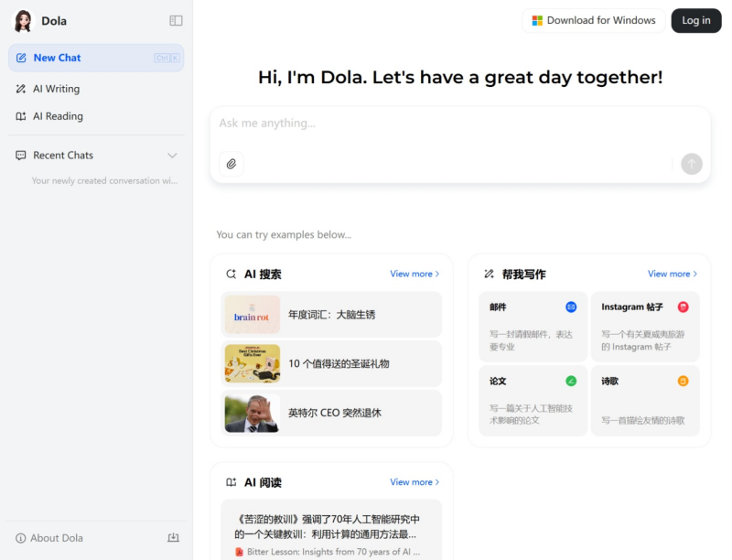This screenshot has height=560, width=732.
Task: Select the 年度词汇: 大脑锈 search example
Action: pos(331,315)
